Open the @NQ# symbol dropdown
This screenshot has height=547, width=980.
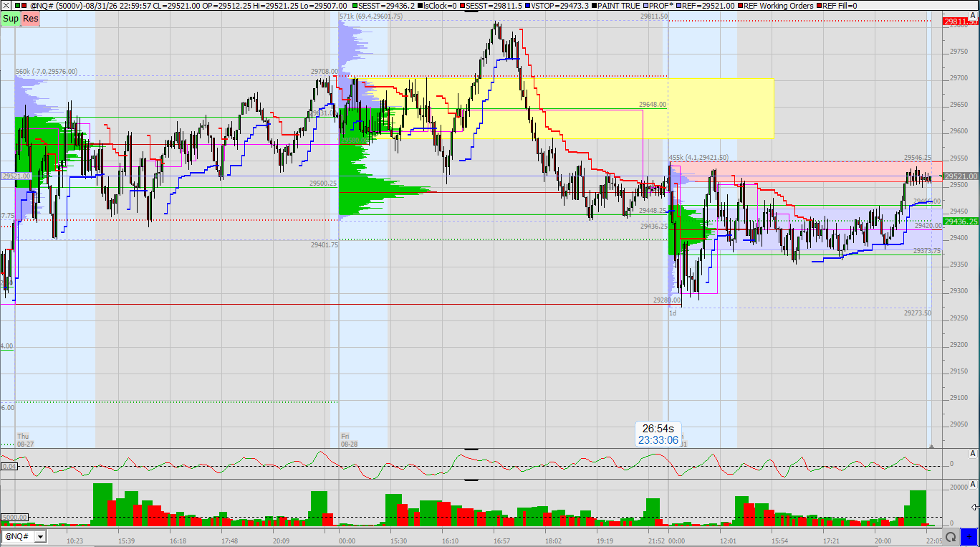[39, 536]
